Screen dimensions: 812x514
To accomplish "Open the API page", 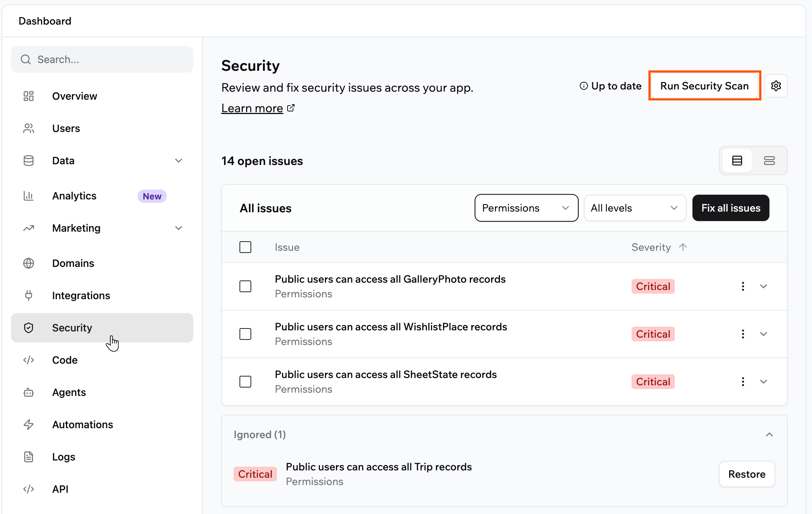I will coord(102,489).
